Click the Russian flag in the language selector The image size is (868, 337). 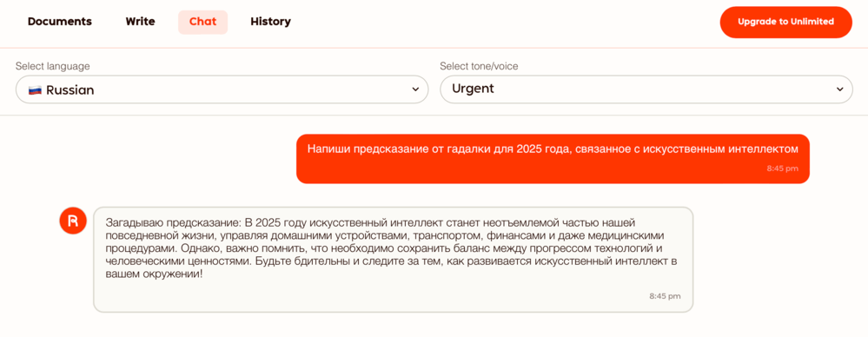point(35,89)
